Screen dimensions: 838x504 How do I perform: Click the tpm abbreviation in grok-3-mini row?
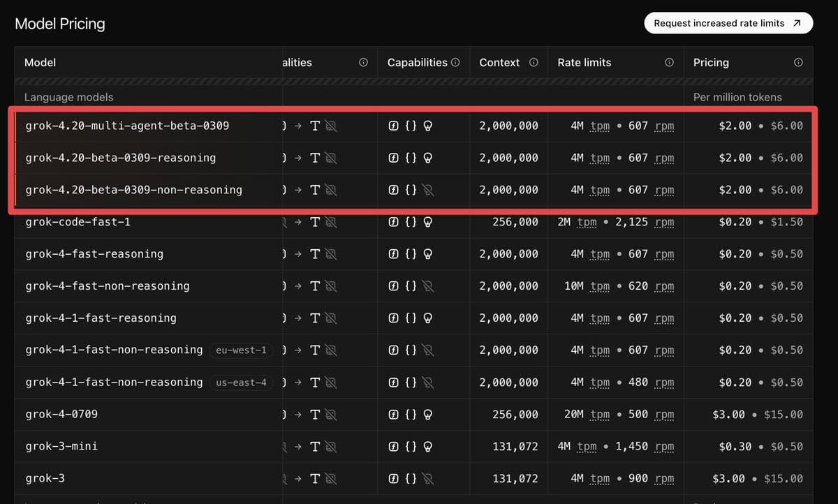[x=587, y=446]
